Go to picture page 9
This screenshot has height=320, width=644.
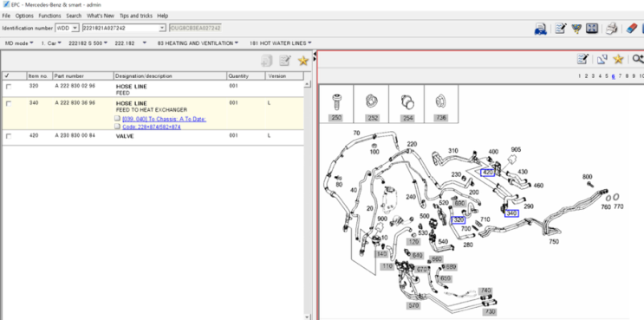634,76
